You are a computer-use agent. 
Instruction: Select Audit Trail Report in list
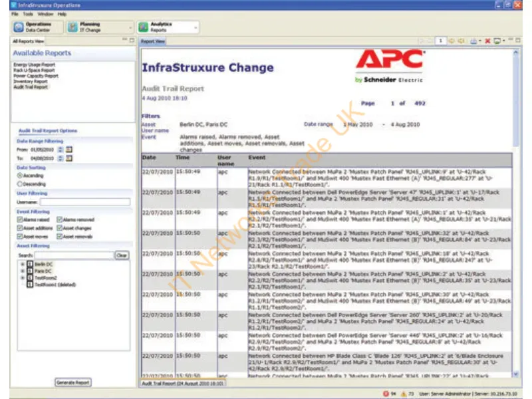pos(31,87)
